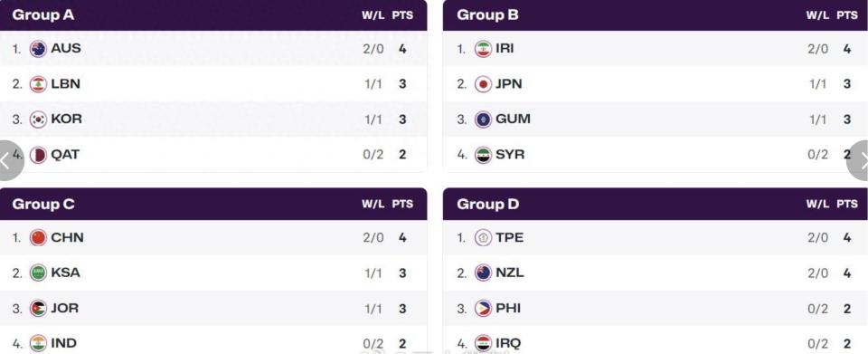Select the Korea flag icon
This screenshot has width=868, height=354.
click(x=38, y=120)
